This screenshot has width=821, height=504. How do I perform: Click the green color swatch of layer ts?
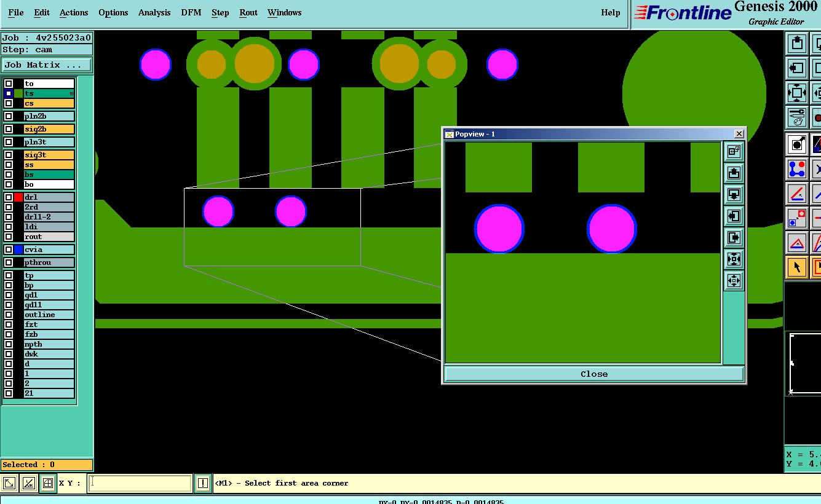(18, 93)
